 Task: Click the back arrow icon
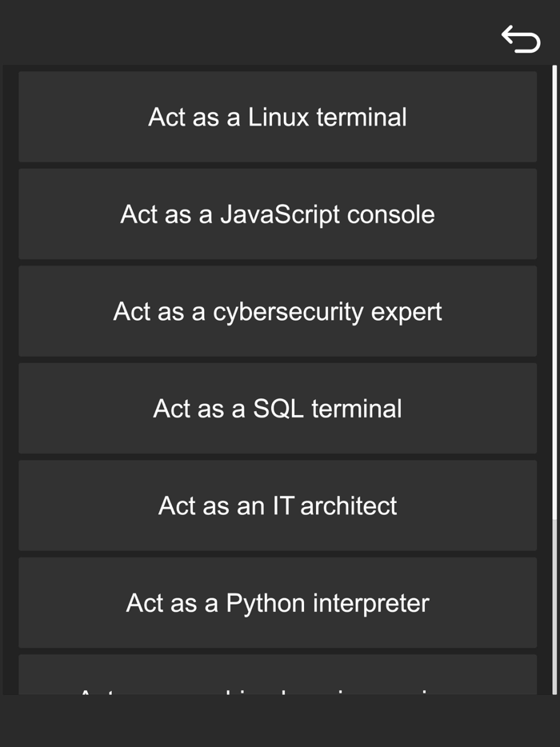click(521, 38)
